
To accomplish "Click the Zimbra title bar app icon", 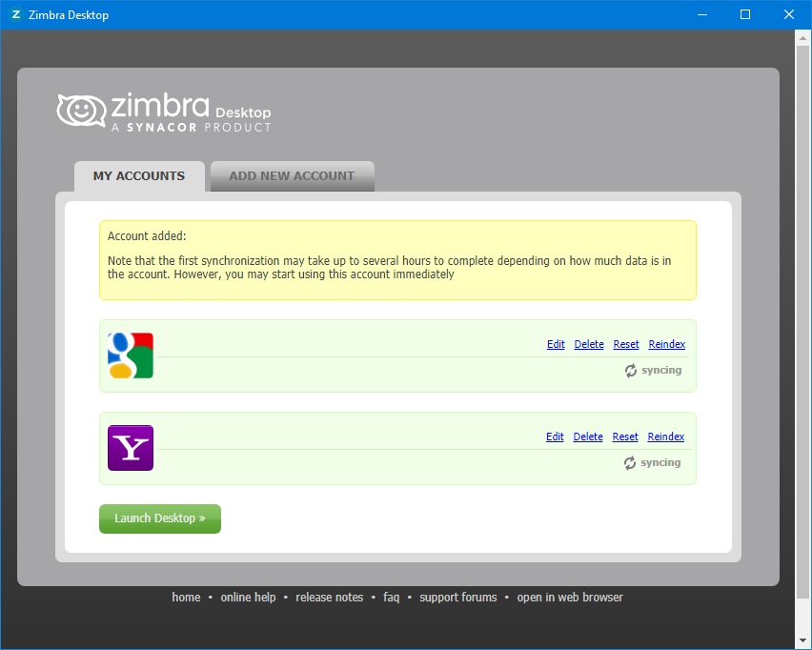I will 16,14.
